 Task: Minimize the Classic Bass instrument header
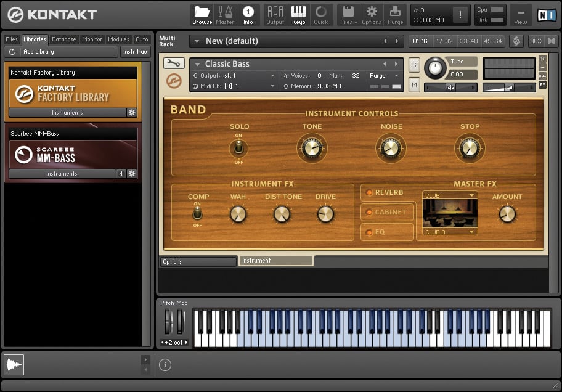543,67
